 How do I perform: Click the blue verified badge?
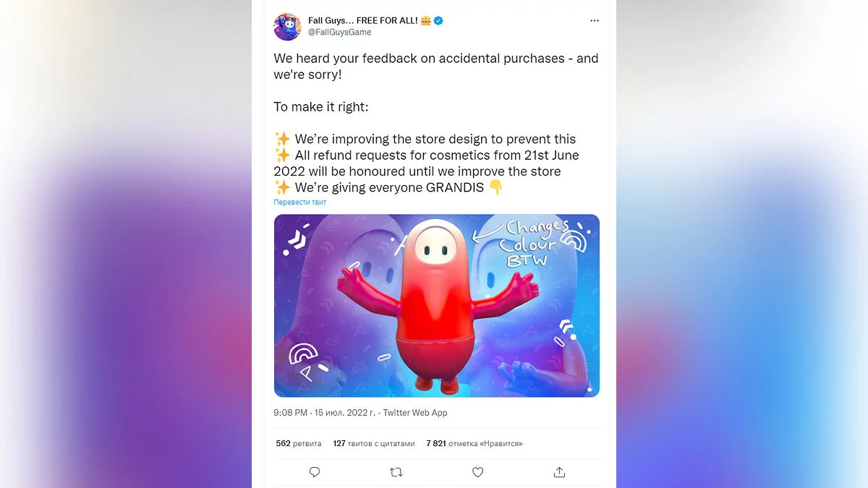tap(438, 20)
